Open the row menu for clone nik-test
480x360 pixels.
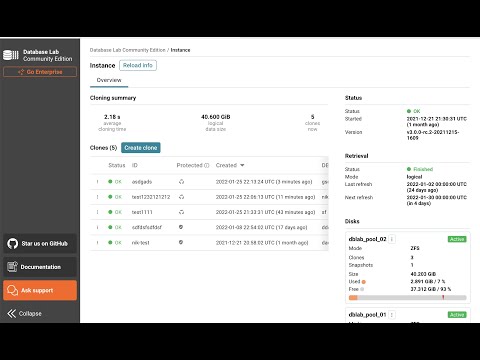[98, 242]
